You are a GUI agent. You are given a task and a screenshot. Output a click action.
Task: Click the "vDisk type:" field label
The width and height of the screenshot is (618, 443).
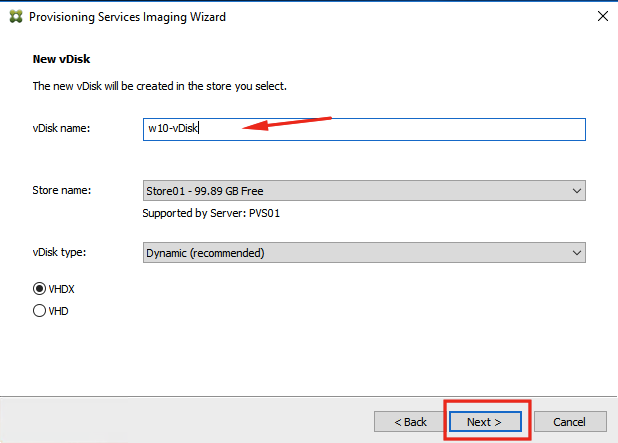coord(59,252)
